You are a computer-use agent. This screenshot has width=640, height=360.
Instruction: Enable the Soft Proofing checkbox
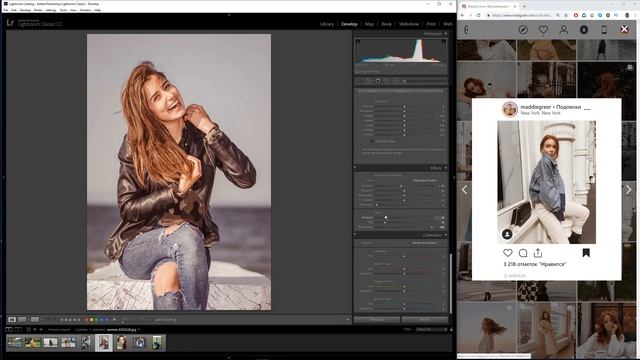coord(151,320)
